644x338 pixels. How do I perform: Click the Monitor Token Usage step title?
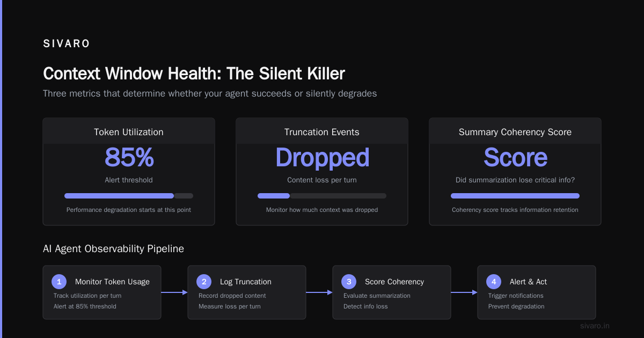pyautogui.click(x=112, y=282)
